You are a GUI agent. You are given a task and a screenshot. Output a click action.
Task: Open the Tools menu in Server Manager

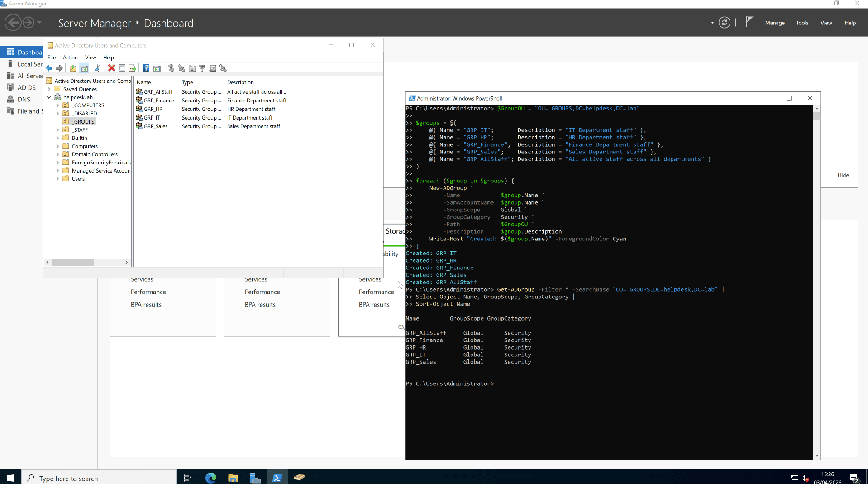point(802,23)
